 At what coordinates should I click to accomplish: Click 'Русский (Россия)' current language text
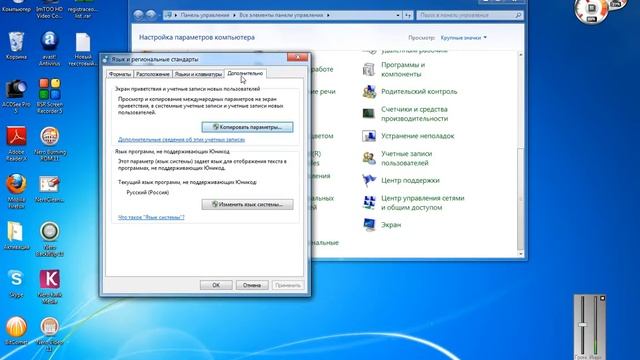coord(148,193)
